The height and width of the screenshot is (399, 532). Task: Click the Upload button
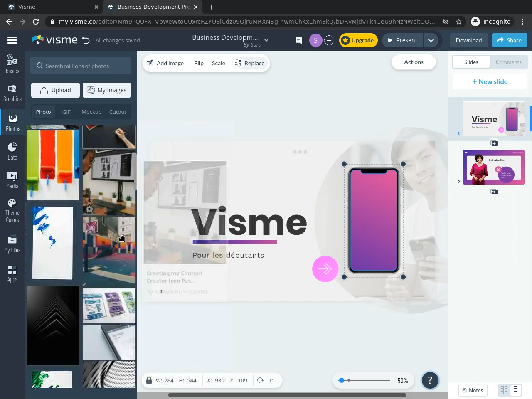tap(55, 90)
